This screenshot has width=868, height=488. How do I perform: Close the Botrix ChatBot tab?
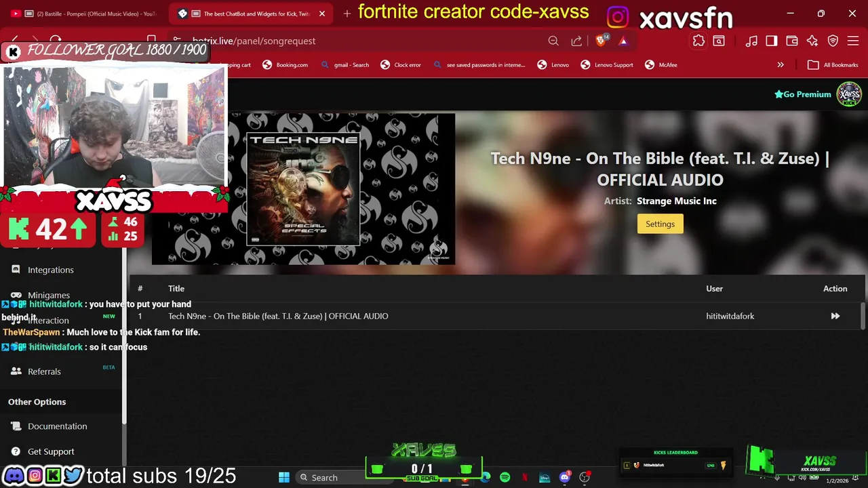(x=322, y=14)
